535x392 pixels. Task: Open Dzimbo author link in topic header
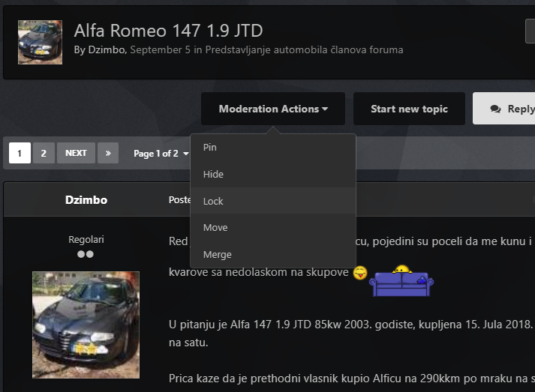[107, 49]
